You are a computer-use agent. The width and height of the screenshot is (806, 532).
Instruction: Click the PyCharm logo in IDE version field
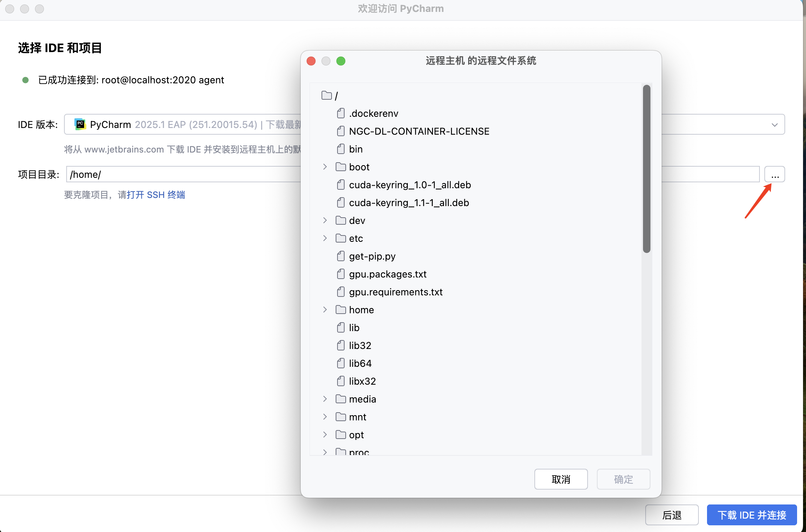(80, 124)
